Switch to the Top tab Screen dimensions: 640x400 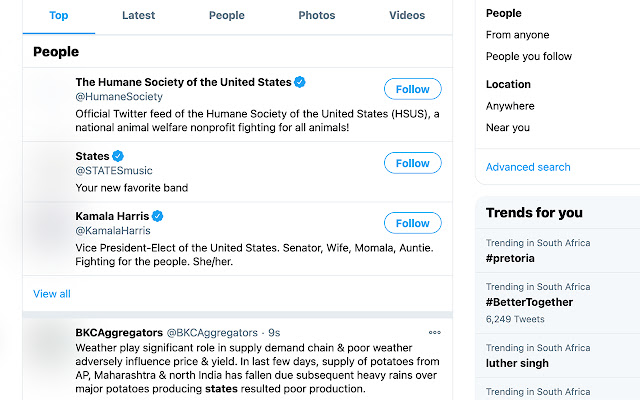(59, 16)
